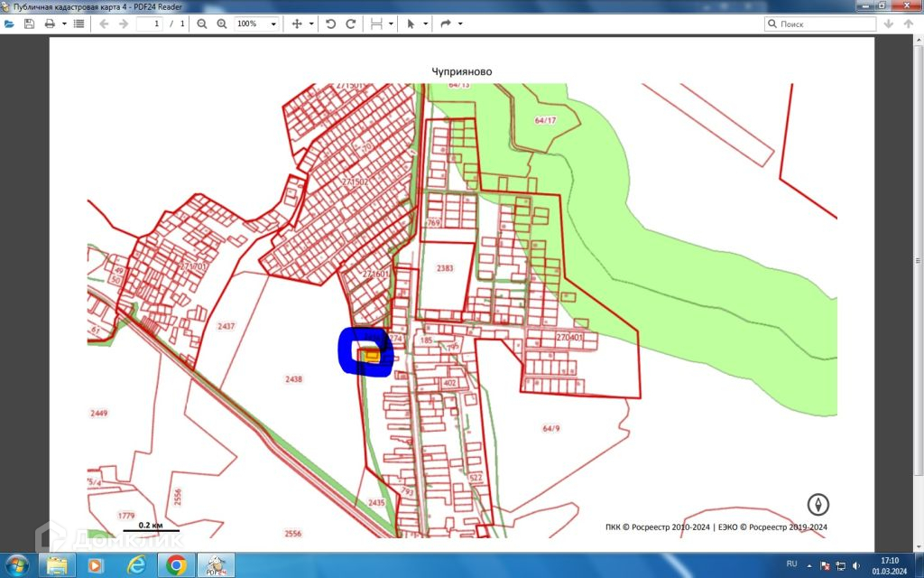The width and height of the screenshot is (924, 578).
Task: Open the network tray icon
Action: 841,565
